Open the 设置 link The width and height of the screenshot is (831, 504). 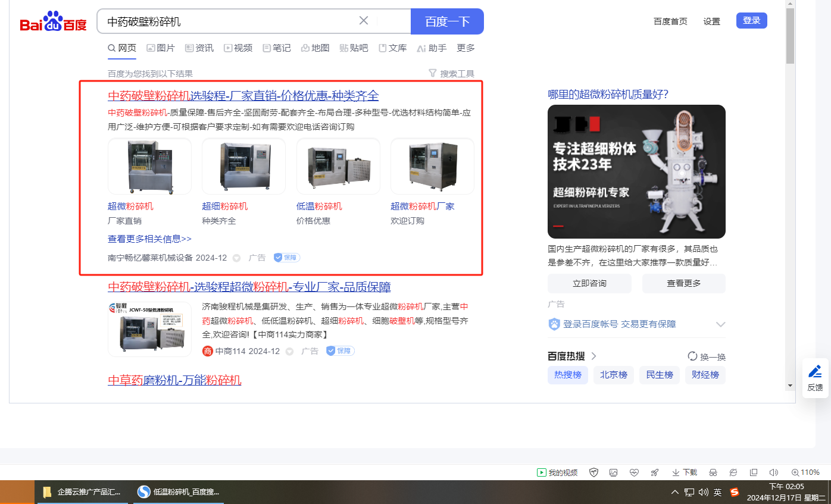(712, 21)
